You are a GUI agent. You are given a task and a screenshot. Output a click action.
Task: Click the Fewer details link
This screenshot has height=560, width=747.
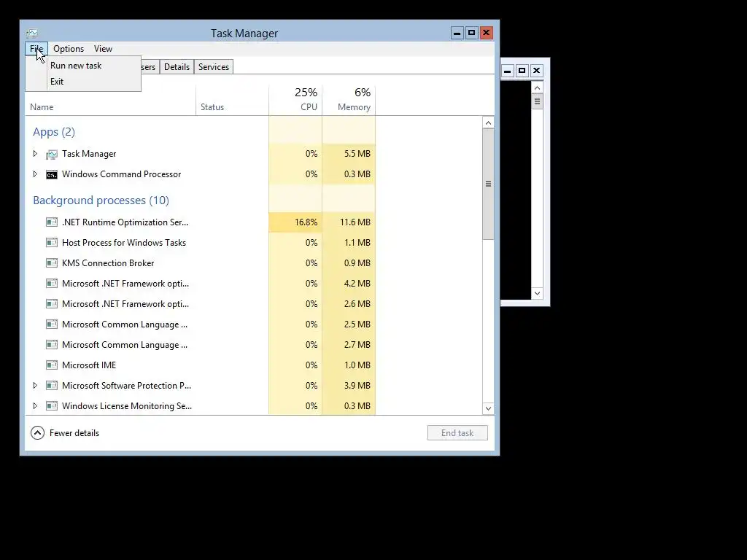(74, 433)
